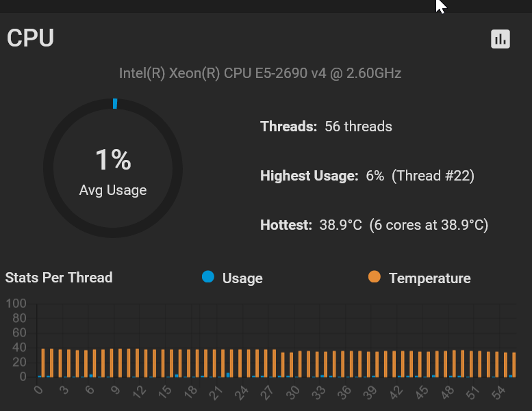
Task: Click the y-axis 100 label
Action: (16, 304)
